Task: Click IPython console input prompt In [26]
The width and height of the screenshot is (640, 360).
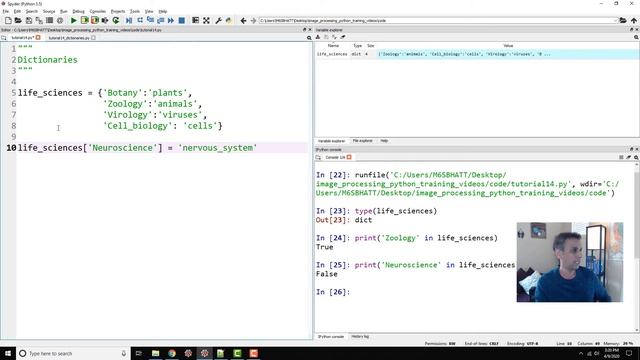Action: [333, 292]
